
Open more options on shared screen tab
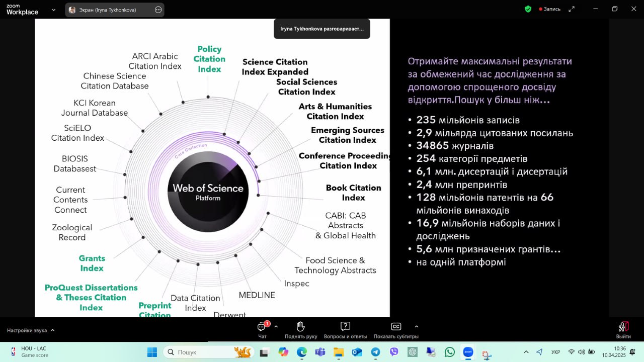tap(158, 10)
